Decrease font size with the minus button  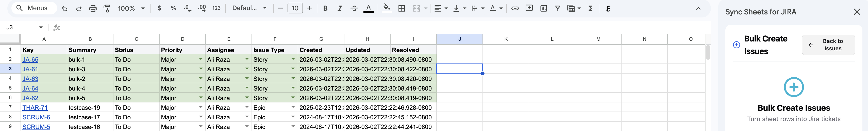[280, 8]
